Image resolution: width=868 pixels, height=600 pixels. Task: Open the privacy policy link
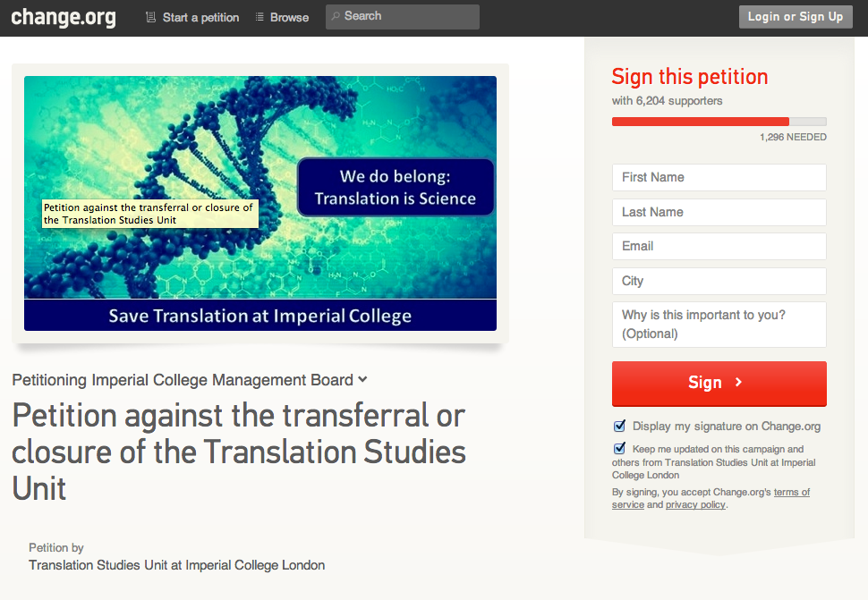click(694, 504)
